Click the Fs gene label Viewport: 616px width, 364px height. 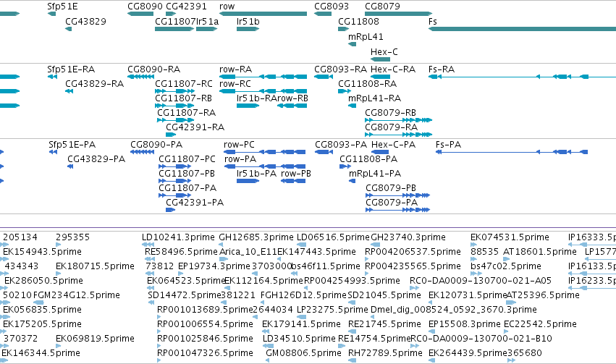point(433,22)
